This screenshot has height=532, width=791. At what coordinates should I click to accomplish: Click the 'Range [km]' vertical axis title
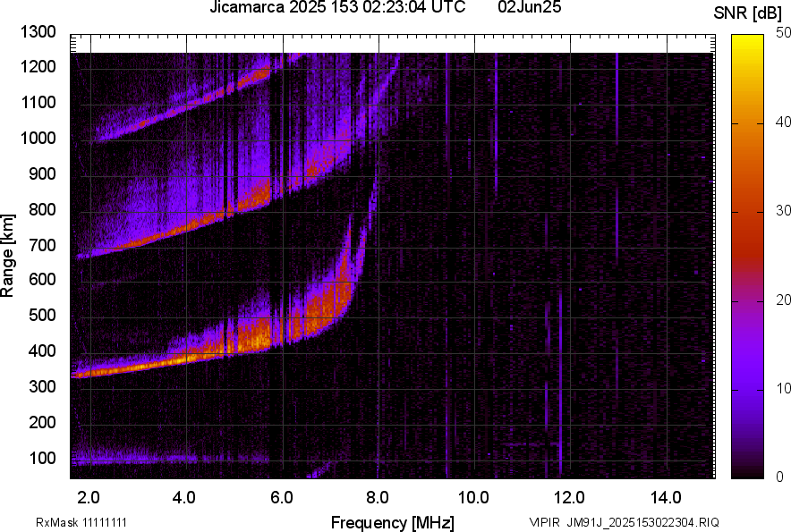point(7,256)
